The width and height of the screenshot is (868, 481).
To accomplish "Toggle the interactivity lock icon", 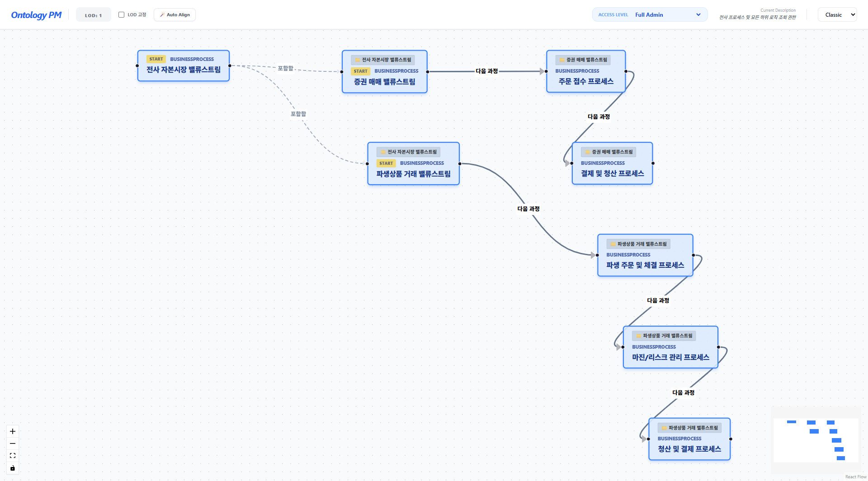I will click(13, 468).
